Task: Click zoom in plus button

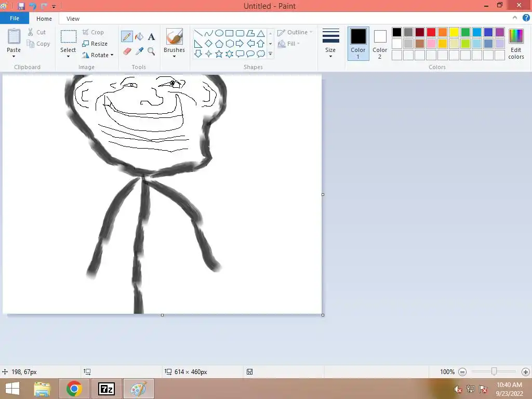Action: (x=526, y=372)
